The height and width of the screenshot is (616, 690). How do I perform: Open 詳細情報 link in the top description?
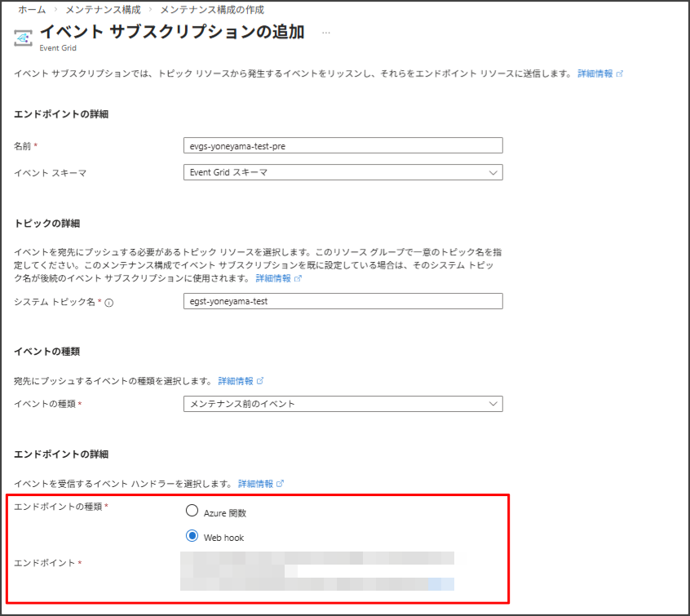coord(595,73)
